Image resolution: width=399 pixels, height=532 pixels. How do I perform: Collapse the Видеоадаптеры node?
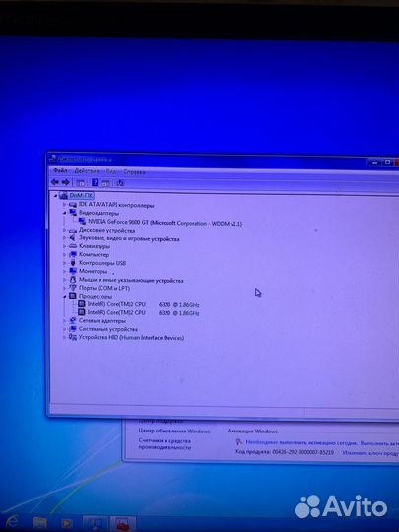[x=64, y=213]
